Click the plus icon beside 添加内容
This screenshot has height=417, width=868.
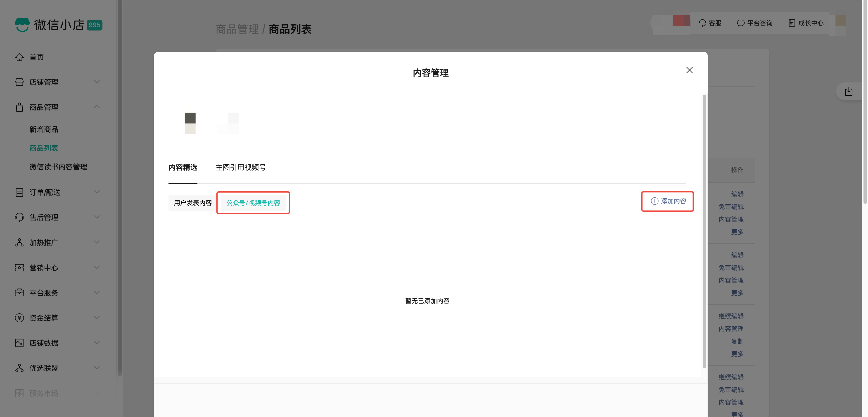pyautogui.click(x=654, y=201)
